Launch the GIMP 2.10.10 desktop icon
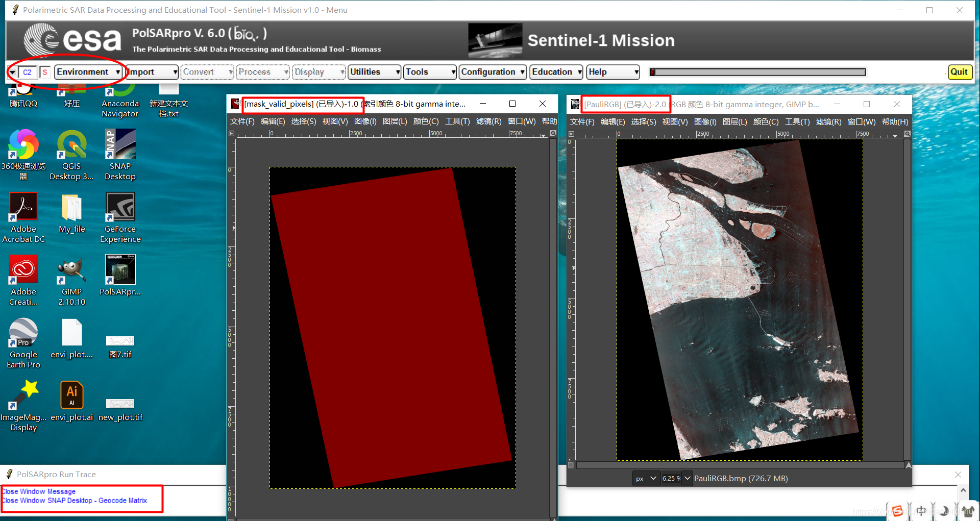This screenshot has height=521, width=980. (x=71, y=280)
